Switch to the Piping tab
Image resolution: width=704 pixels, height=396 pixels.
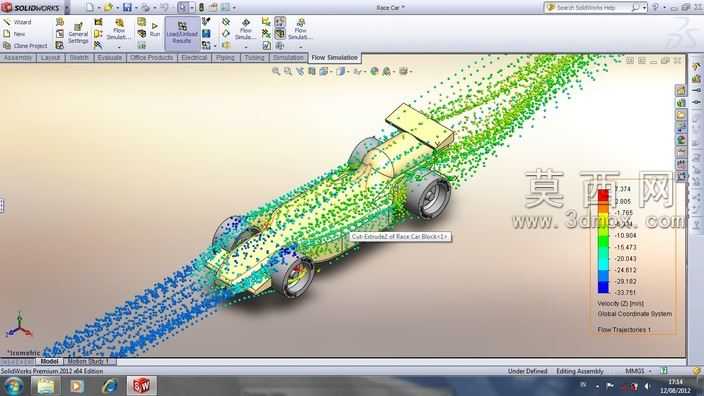coord(225,58)
